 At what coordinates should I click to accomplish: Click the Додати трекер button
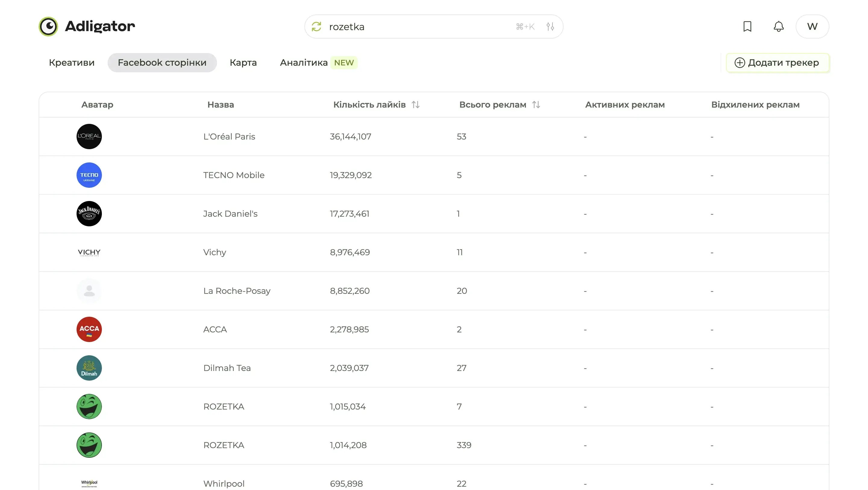(777, 63)
